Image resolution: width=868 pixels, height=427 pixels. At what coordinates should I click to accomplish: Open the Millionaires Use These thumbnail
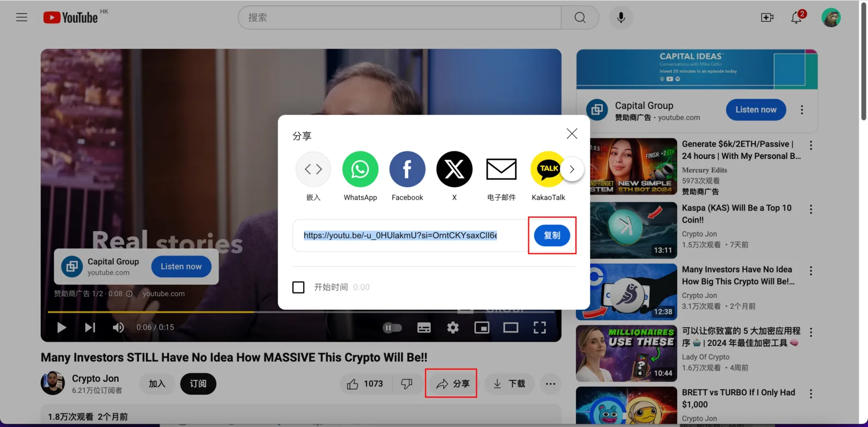627,353
